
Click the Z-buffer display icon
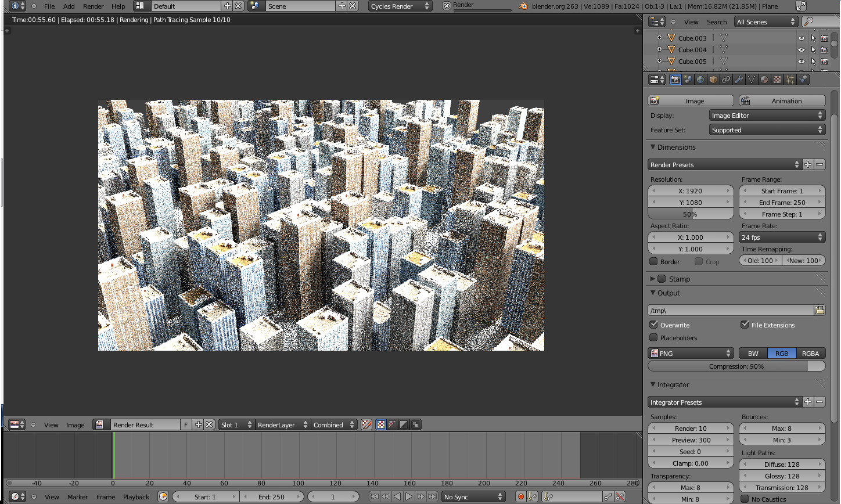tap(415, 424)
